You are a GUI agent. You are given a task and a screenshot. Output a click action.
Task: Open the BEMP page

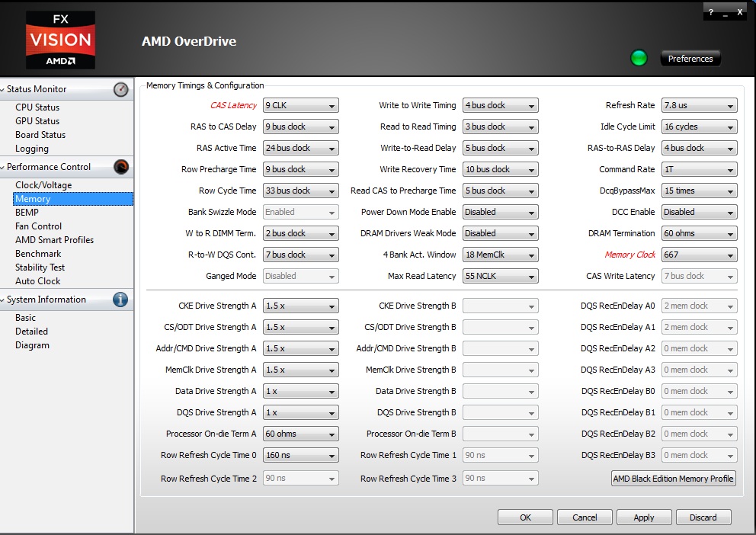coord(27,213)
